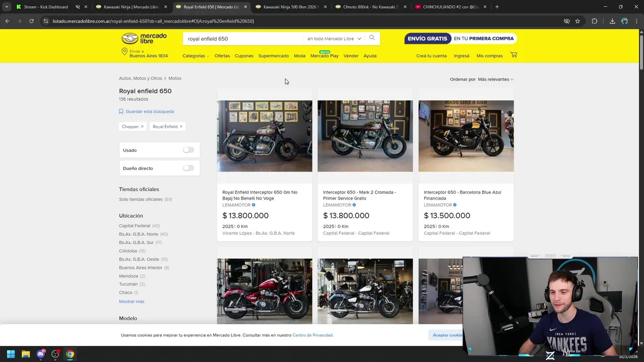Open the Ofertas menu item
The width and height of the screenshot is (644, 362).
(x=222, y=56)
